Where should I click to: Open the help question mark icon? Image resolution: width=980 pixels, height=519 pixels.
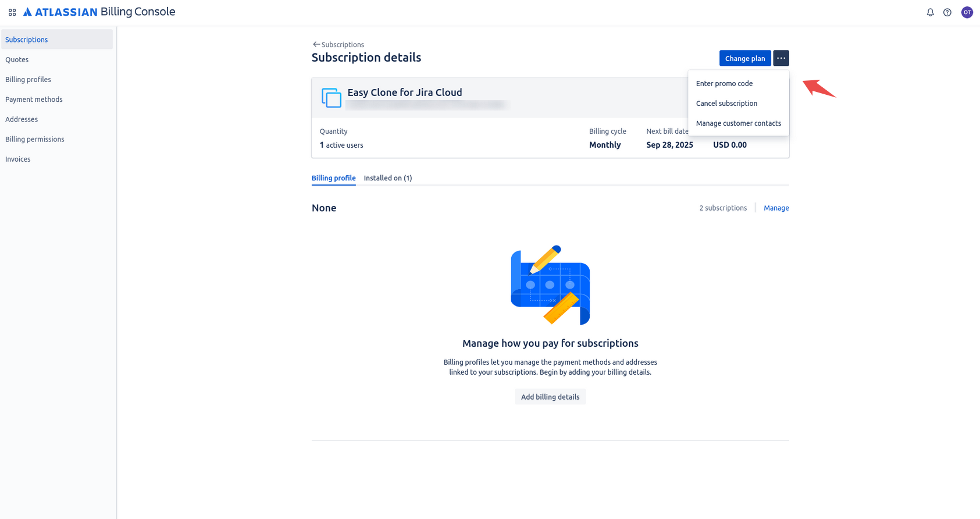point(947,12)
